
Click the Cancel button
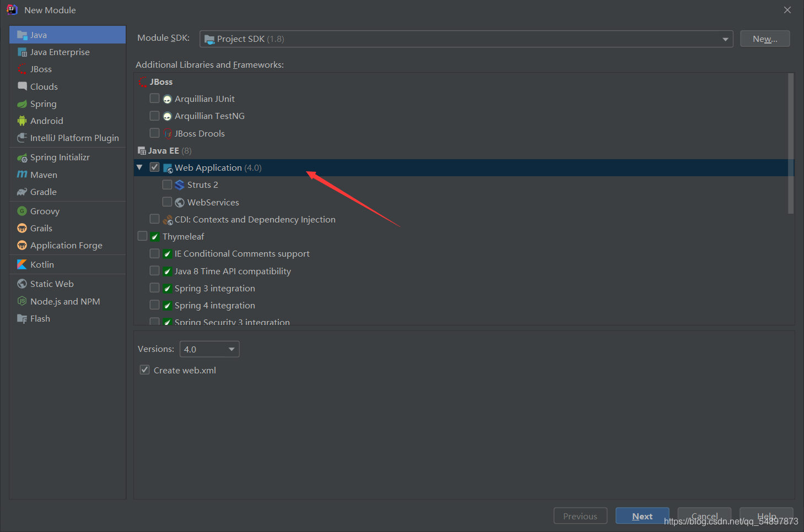coord(704,516)
